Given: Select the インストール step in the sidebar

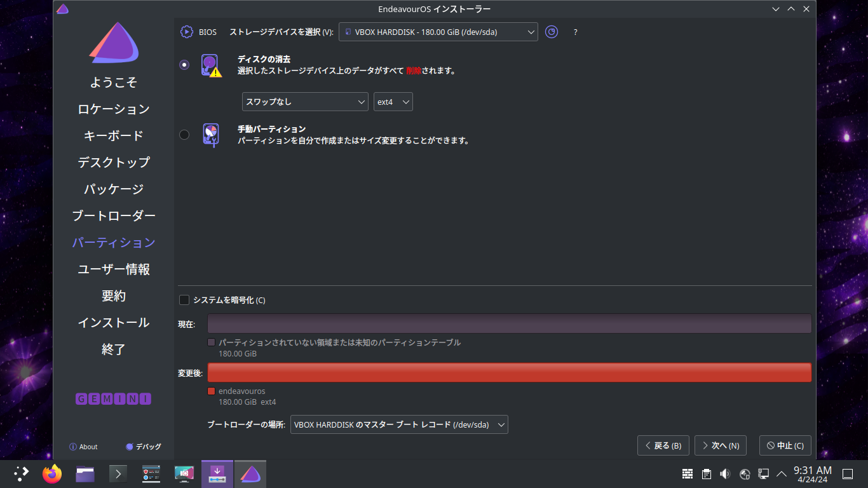Looking at the screenshot, I should tap(114, 323).
